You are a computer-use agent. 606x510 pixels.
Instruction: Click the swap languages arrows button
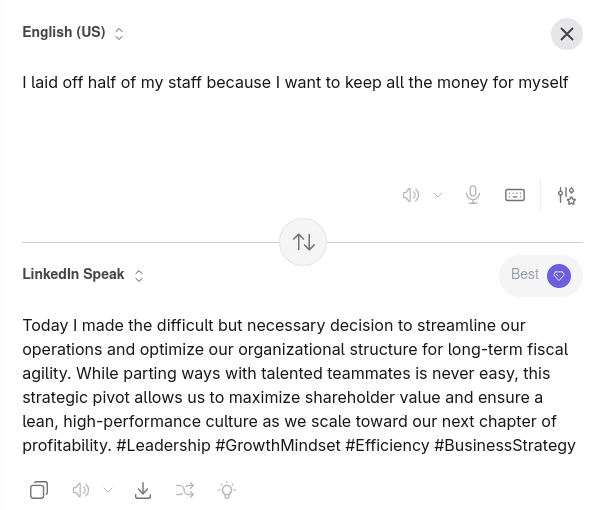(303, 242)
